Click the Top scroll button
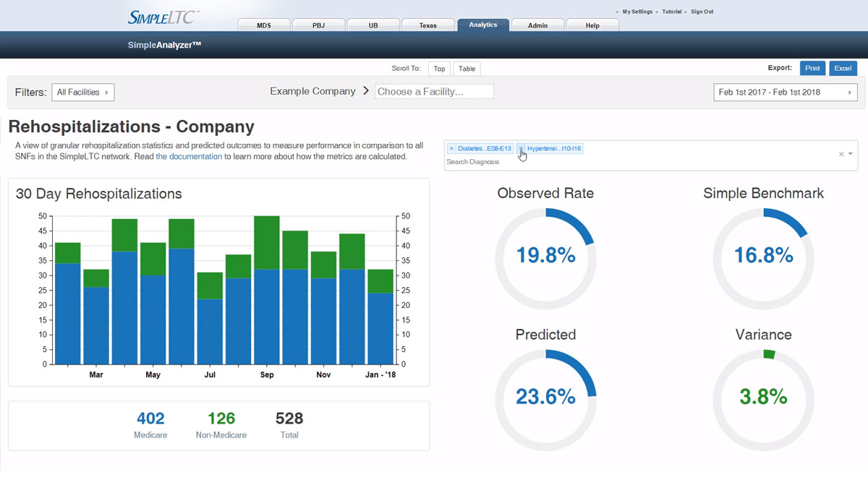Viewport: 868px width, 488px height. click(439, 68)
